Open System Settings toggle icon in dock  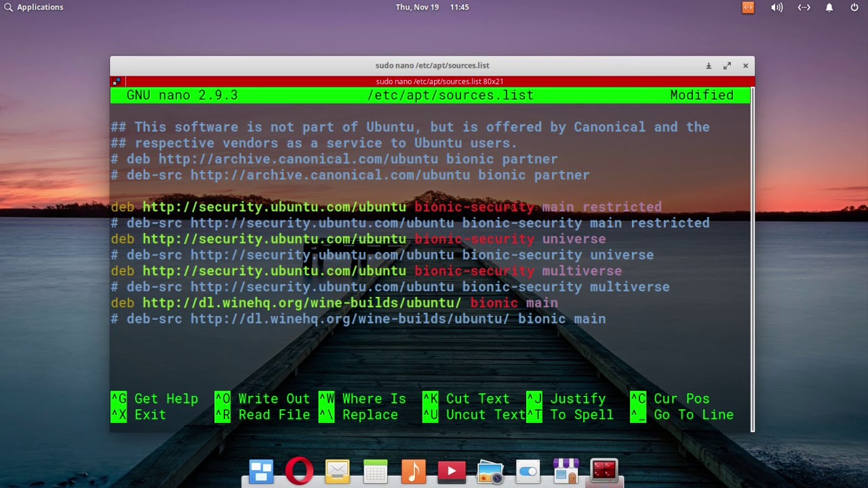(x=528, y=471)
